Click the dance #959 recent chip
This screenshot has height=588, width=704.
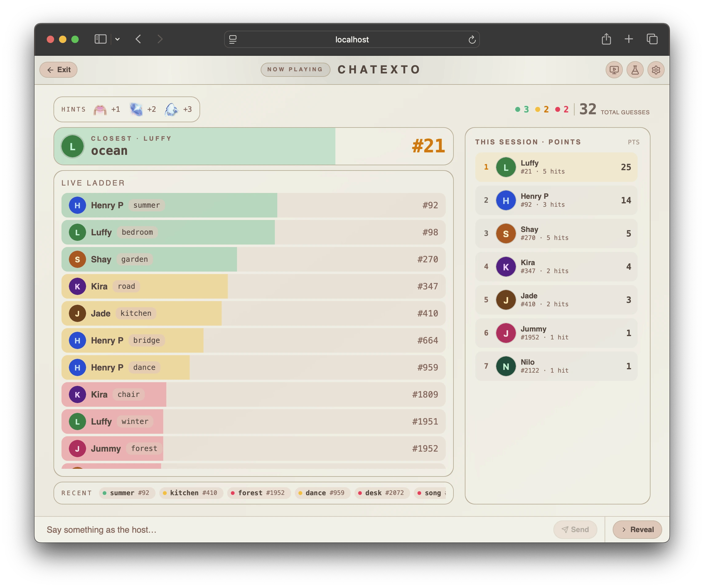click(x=322, y=493)
